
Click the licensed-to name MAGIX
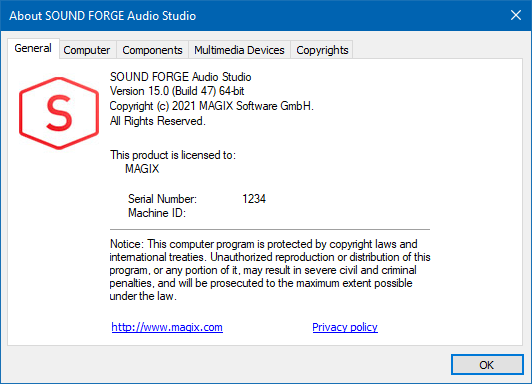(x=142, y=169)
